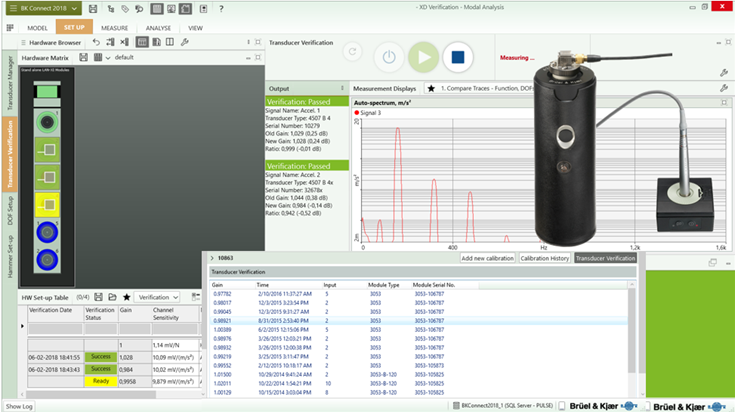Open Hardware Browser wrench settings
The image size is (735, 412).
(x=186, y=42)
